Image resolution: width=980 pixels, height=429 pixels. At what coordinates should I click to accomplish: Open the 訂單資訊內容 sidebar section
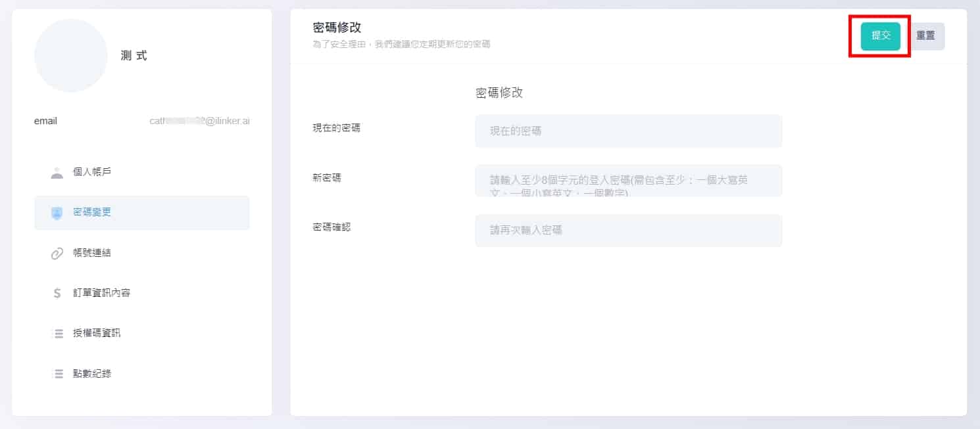100,292
